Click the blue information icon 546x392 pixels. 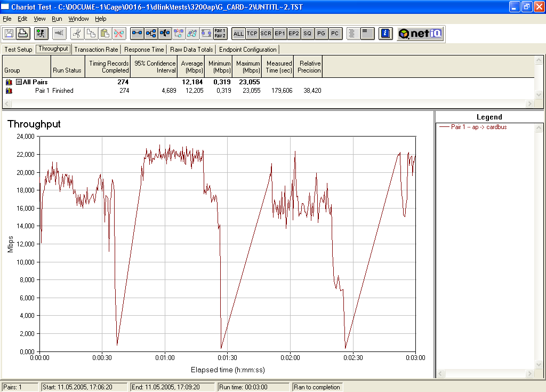386,34
